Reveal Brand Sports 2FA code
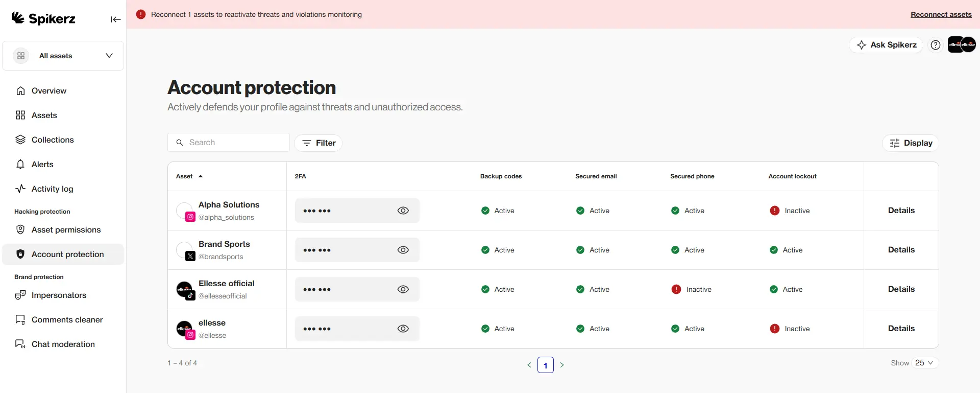 coord(403,250)
